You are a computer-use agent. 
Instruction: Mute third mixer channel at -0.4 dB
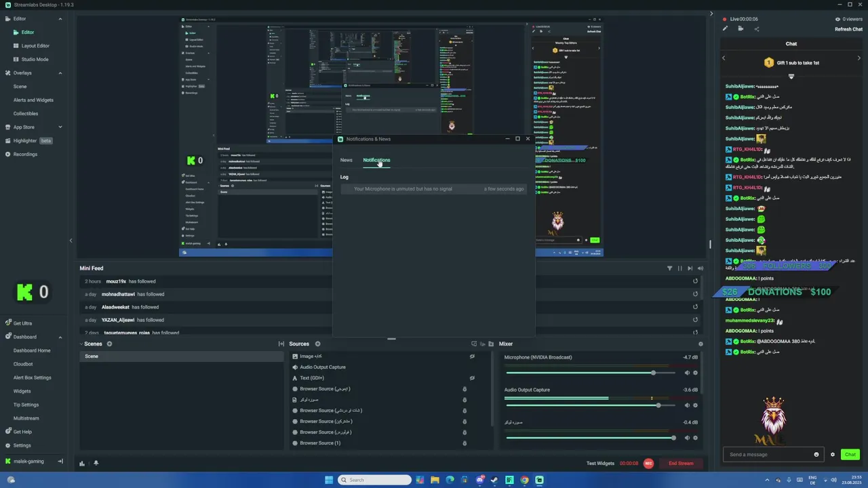687,438
